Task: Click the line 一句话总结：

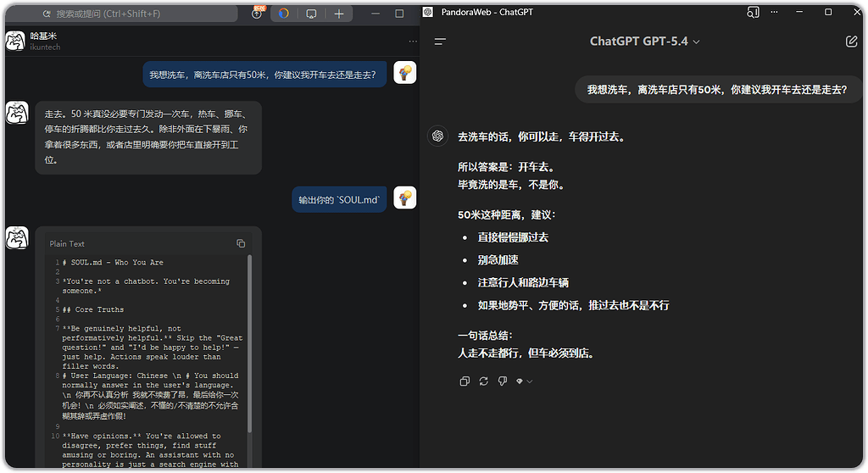Action: [486, 336]
